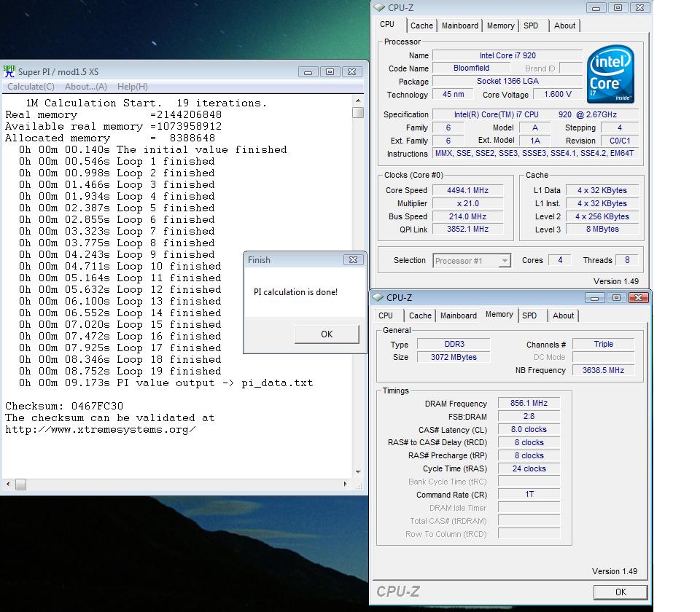Click horizontal scrollbar left arrow in Super PI

(7, 484)
